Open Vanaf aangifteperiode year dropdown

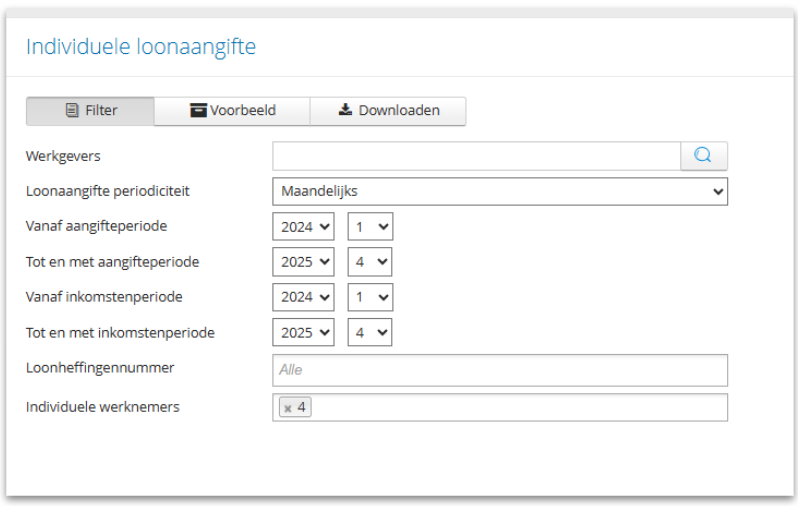point(305,227)
